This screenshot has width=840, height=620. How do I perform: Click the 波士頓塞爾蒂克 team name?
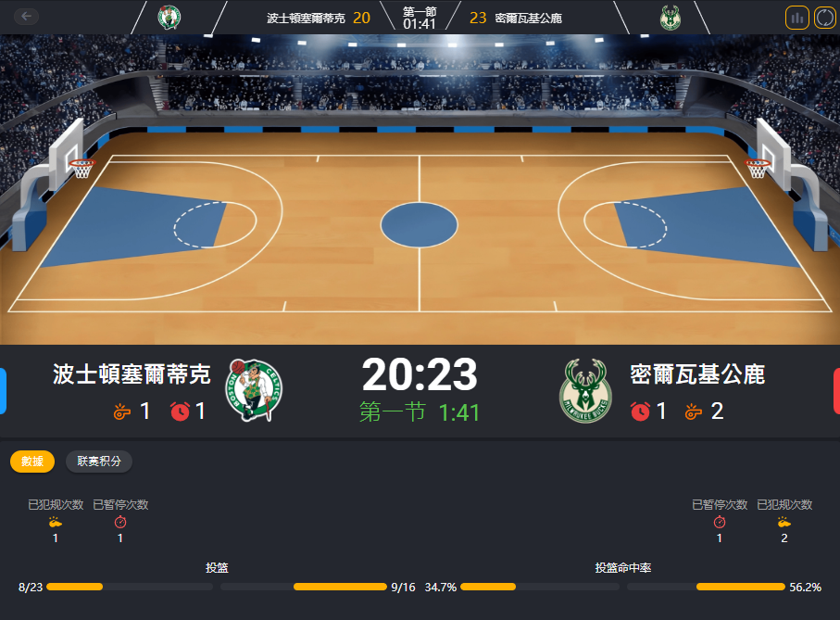tap(132, 374)
